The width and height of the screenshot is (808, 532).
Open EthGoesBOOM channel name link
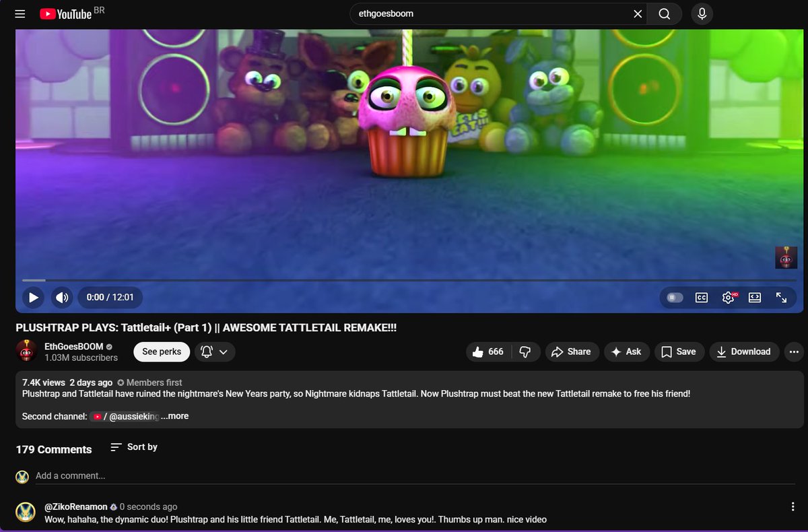coord(74,346)
